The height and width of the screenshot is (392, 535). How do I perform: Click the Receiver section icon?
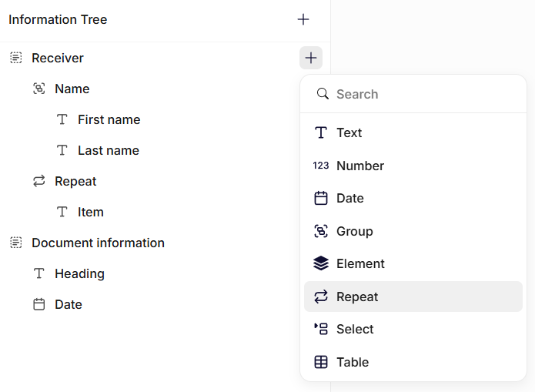(x=15, y=58)
